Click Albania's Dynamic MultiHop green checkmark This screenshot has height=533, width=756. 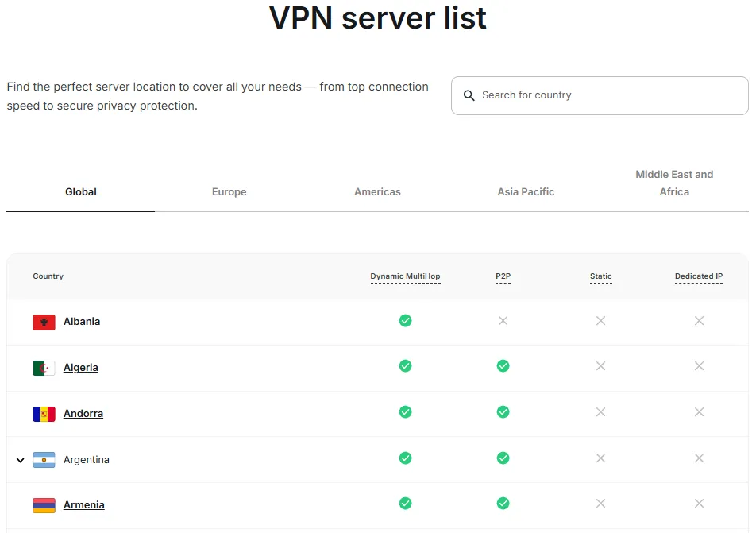(x=405, y=321)
